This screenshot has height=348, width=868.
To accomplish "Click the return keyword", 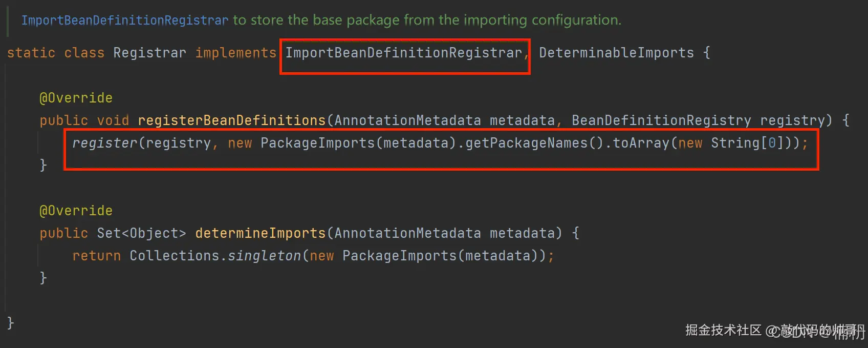I will (96, 256).
